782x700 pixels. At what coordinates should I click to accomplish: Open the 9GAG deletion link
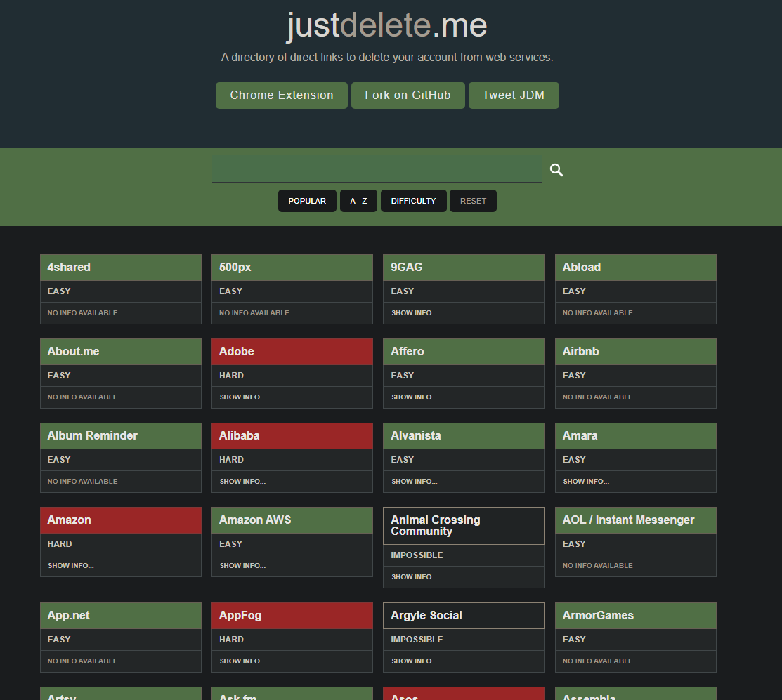pyautogui.click(x=463, y=268)
